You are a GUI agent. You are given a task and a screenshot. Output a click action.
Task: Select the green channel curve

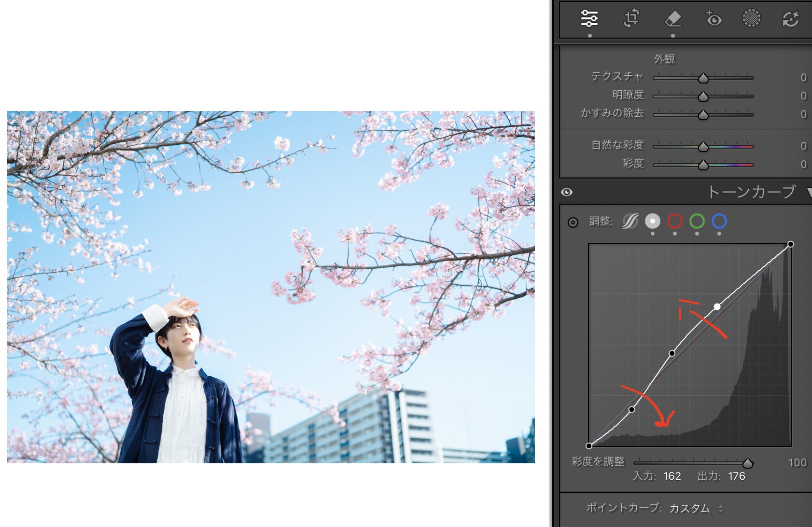click(x=697, y=222)
